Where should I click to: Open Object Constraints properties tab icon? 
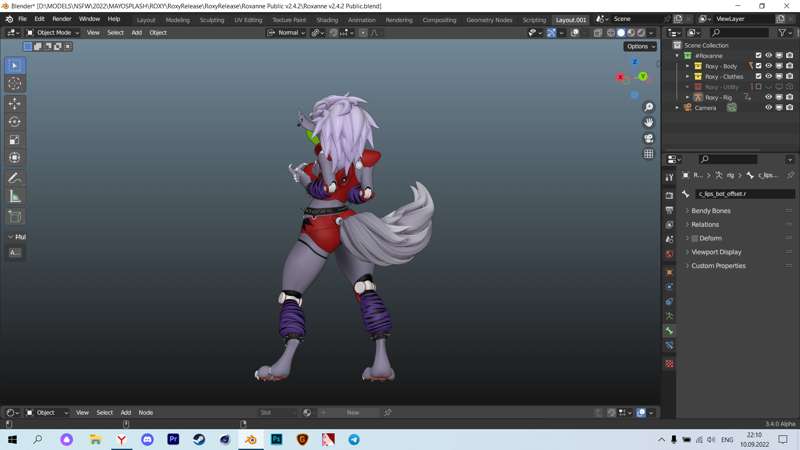[669, 302]
